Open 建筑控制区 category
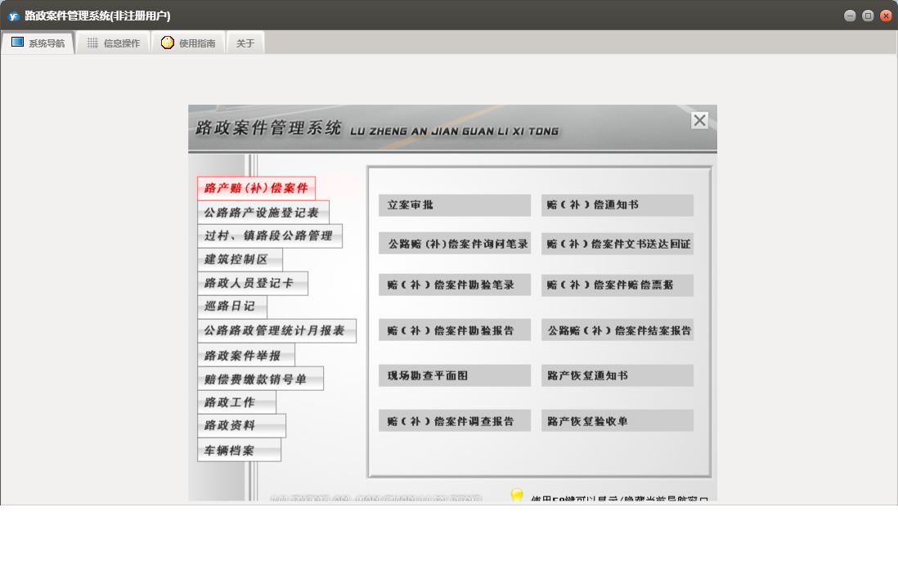This screenshot has width=898, height=588. click(239, 260)
